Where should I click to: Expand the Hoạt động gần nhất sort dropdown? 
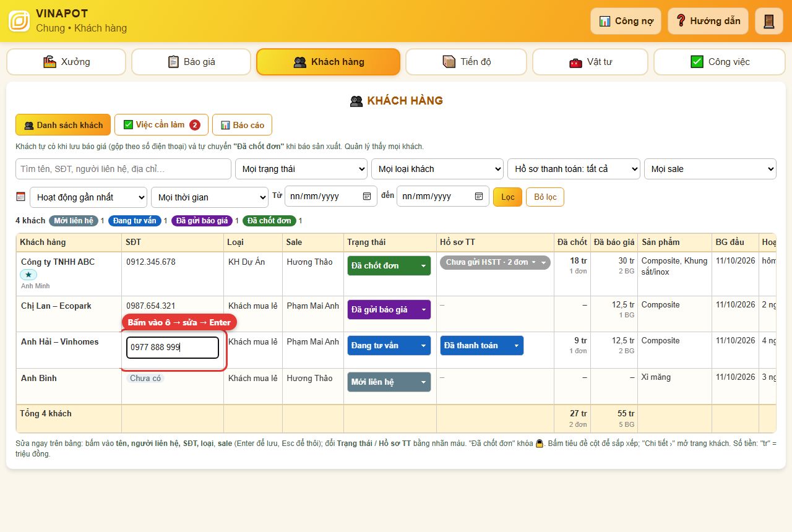click(x=88, y=197)
